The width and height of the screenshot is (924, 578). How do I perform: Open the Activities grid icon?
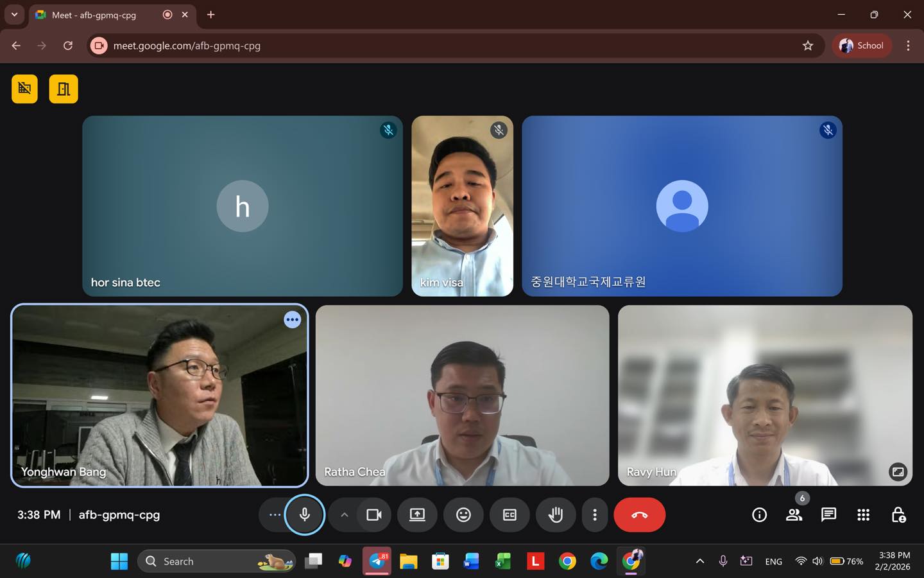(x=863, y=515)
